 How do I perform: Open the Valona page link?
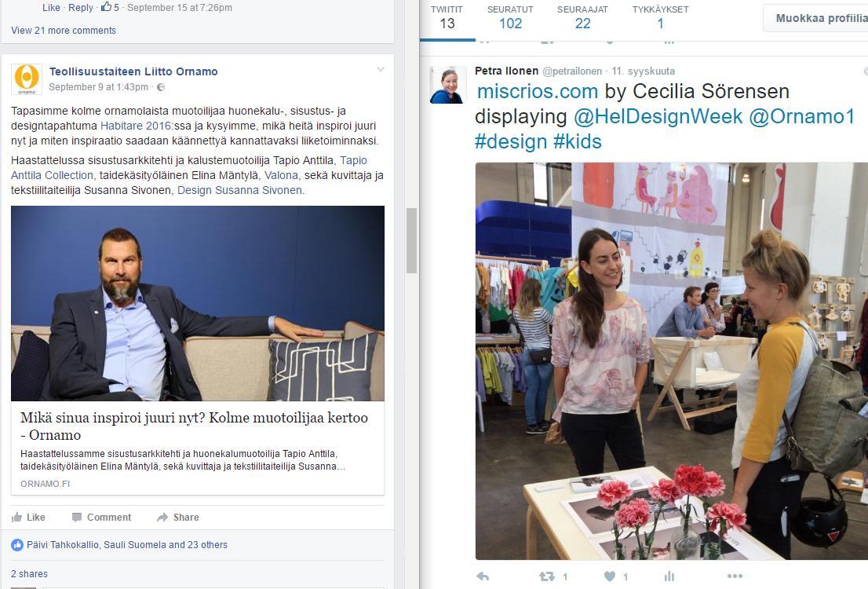click(281, 175)
